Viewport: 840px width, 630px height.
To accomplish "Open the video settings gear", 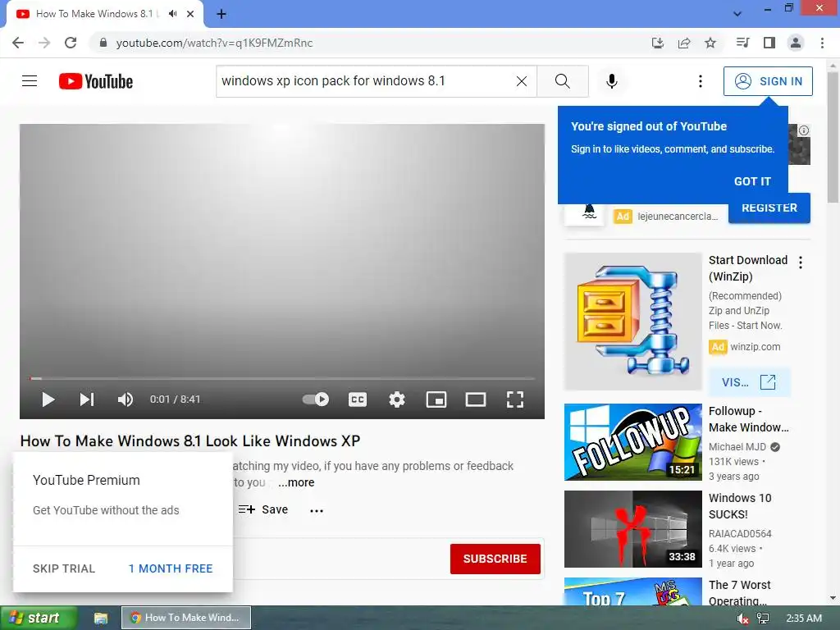I will click(397, 399).
